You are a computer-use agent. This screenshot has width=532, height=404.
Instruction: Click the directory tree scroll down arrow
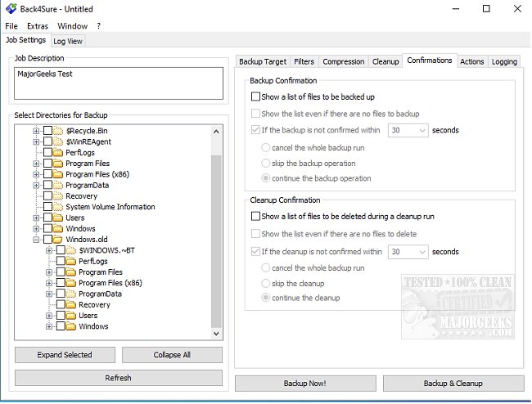216,334
